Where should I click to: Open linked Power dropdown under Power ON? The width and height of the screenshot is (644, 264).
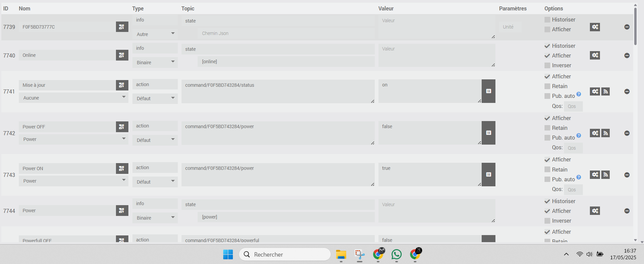(74, 181)
